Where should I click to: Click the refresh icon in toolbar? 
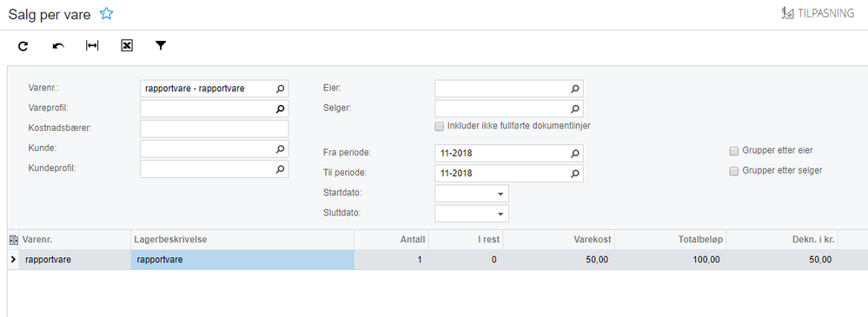coord(23,46)
